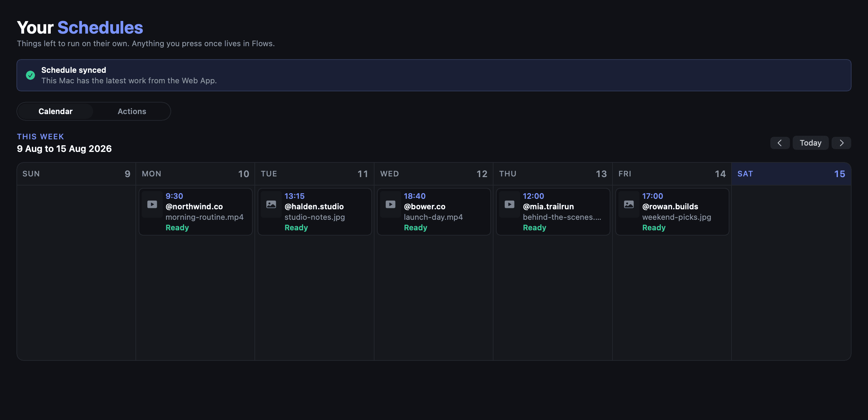Click the morning-routine.mp4 file name
The height and width of the screenshot is (420, 868).
[204, 217]
